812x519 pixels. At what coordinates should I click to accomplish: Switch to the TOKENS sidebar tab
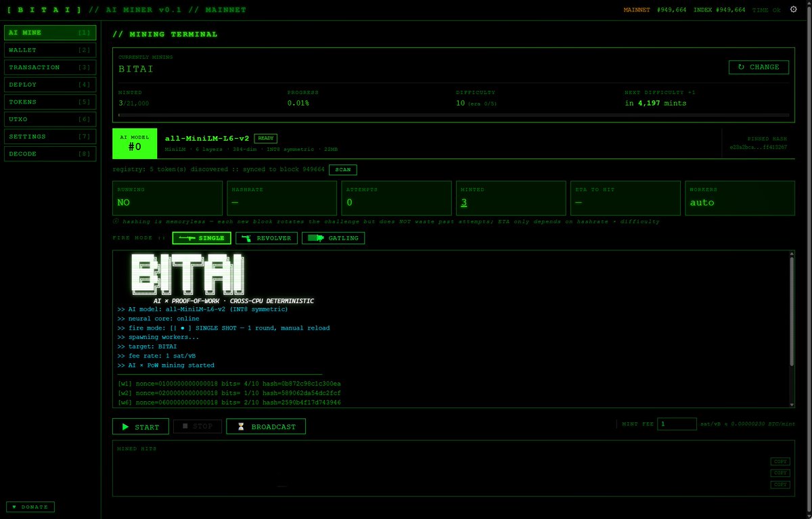pos(50,101)
